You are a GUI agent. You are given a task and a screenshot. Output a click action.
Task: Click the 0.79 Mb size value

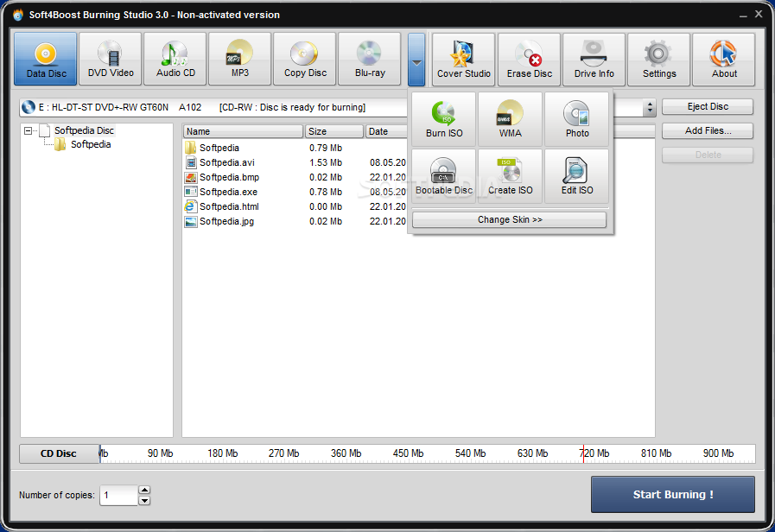point(326,148)
